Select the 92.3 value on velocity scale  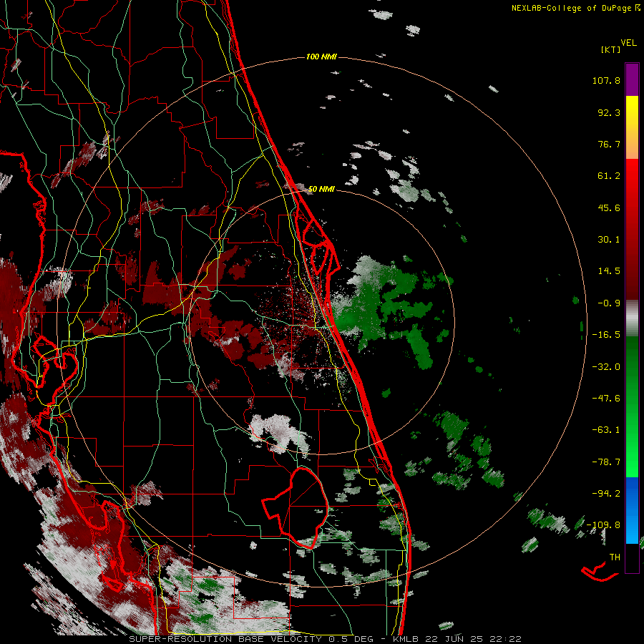point(609,112)
